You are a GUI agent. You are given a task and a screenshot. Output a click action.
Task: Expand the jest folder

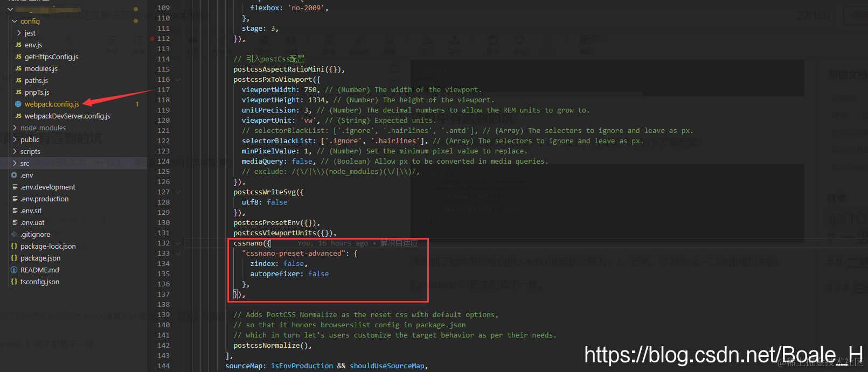19,33
